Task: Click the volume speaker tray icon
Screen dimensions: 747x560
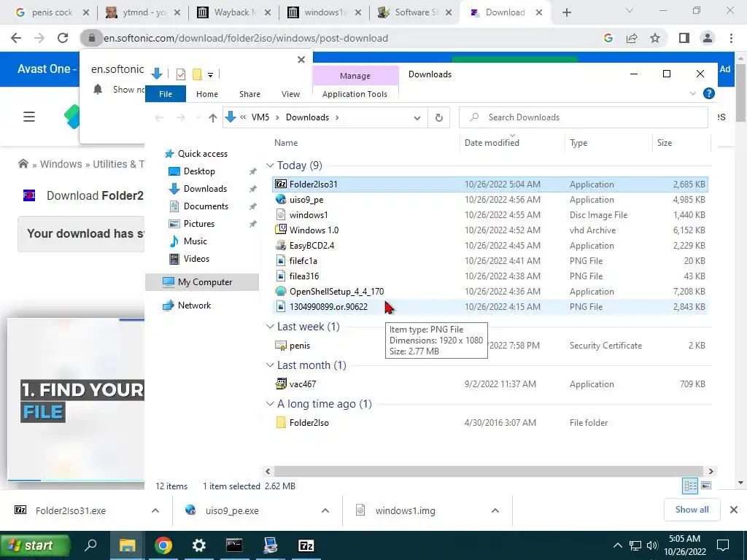Action: 652,545
